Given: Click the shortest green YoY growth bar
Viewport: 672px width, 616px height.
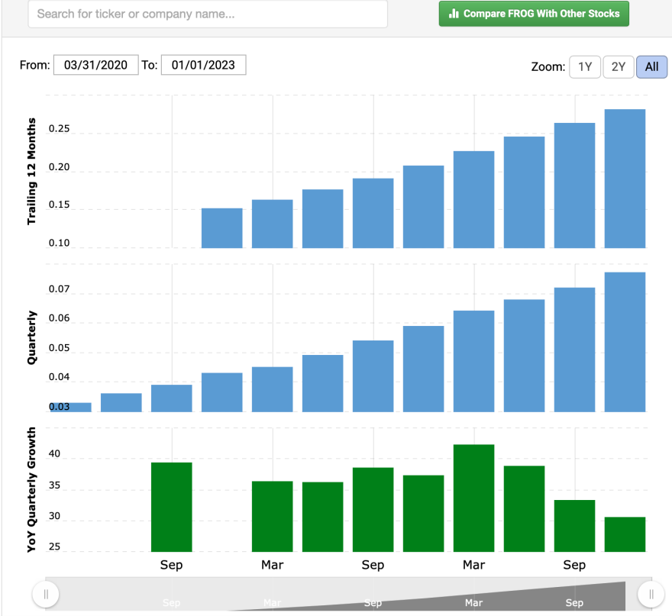Looking at the screenshot, I should click(625, 534).
